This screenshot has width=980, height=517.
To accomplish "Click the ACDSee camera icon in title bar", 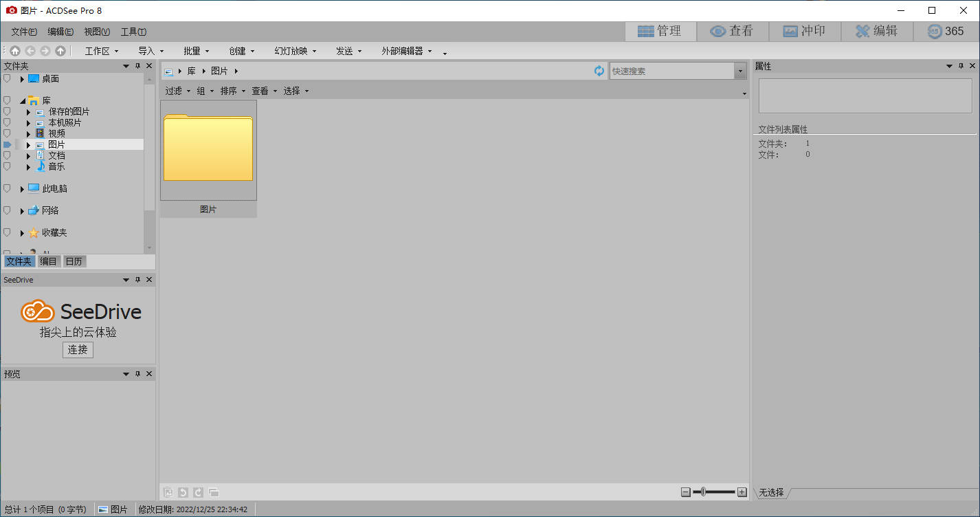I will [x=11, y=10].
